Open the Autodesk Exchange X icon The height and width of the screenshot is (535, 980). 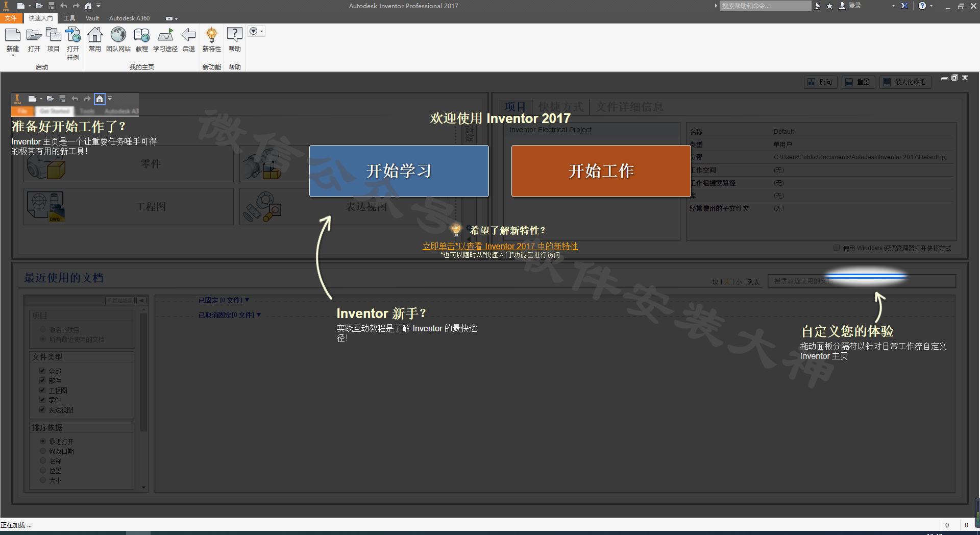point(904,6)
